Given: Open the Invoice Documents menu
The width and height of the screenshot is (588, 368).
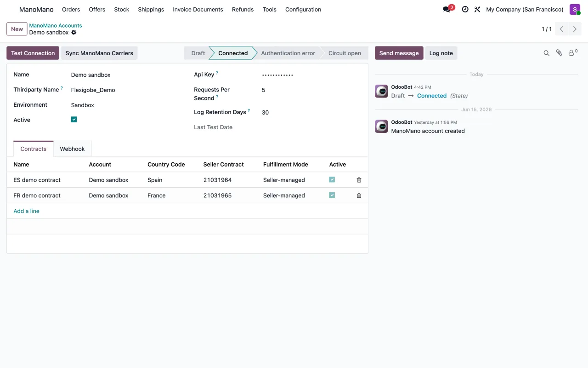Looking at the screenshot, I should pos(198,9).
